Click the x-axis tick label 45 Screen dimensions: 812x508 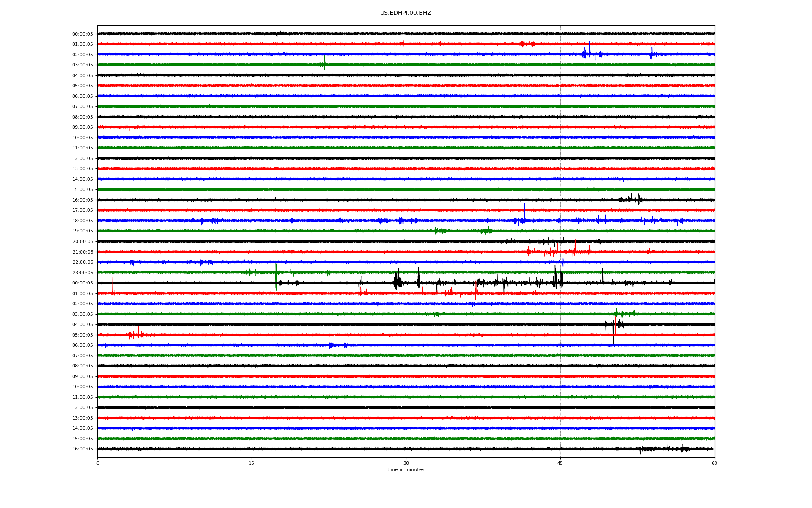coord(560,463)
